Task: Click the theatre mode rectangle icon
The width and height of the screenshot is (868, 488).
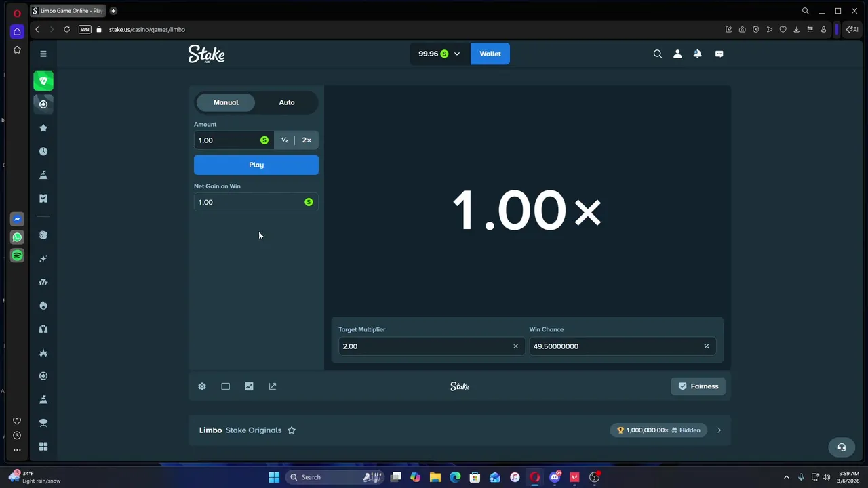Action: 226,386
